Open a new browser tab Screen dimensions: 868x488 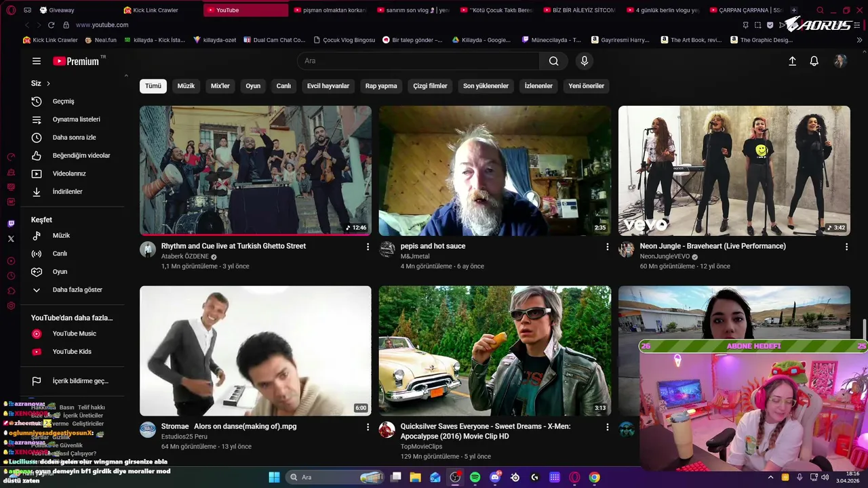pos(794,10)
